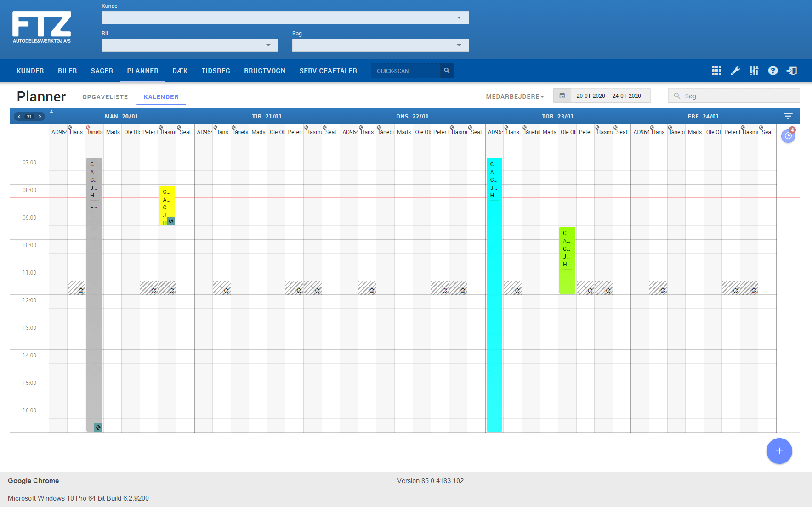Click the blue plus add button
Viewport: 812px width, 507px height.
pyautogui.click(x=779, y=451)
